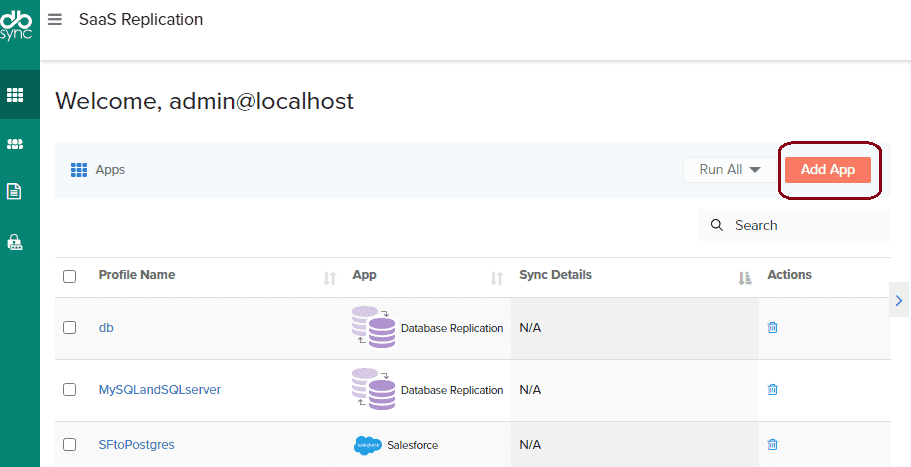Open the hamburger navigation menu
Screen dimensions: 911x467
[55, 20]
